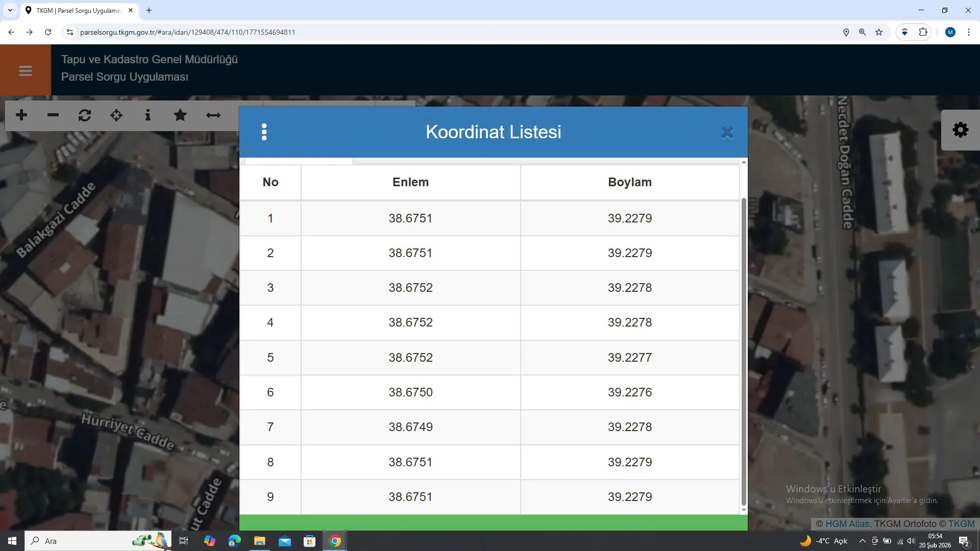The image size is (980, 551).
Task: Open the Chrome profile avatar M
Action: coord(950,32)
